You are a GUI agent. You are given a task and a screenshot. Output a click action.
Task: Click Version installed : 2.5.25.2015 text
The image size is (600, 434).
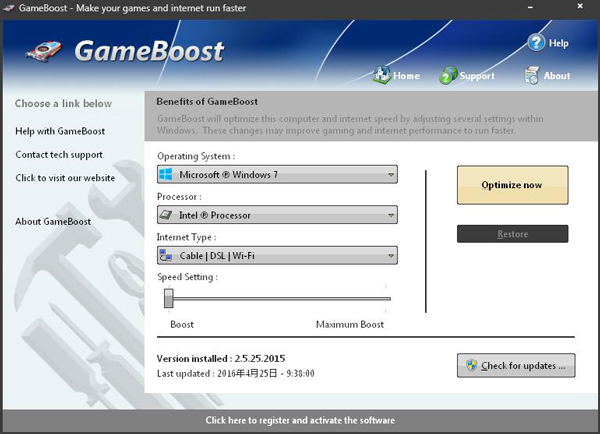point(221,359)
